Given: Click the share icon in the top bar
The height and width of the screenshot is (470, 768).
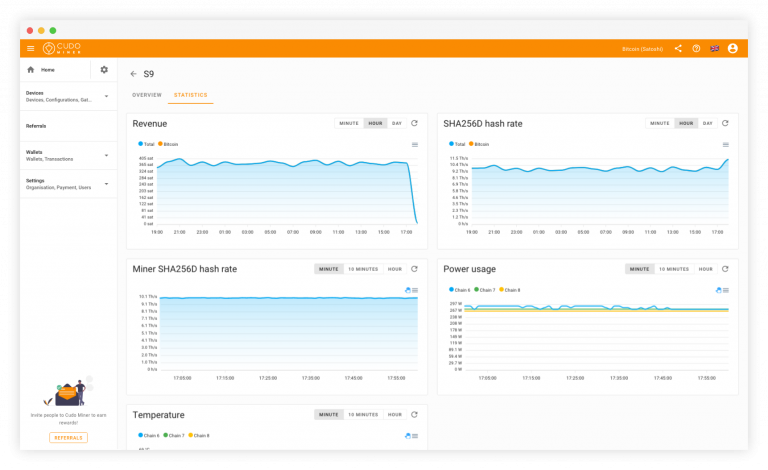Looking at the screenshot, I should tap(678, 48).
